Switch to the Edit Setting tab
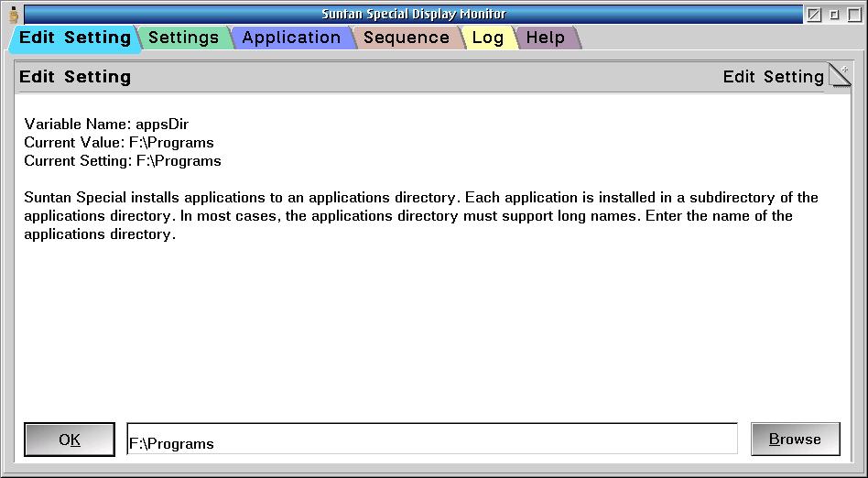Viewport: 868px width, 478px height. 73,38
